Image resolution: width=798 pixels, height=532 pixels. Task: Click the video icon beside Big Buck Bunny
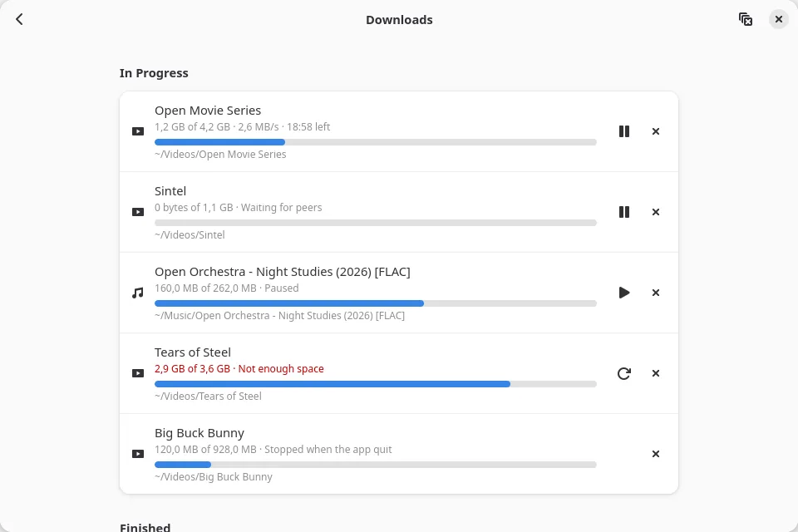coord(138,454)
